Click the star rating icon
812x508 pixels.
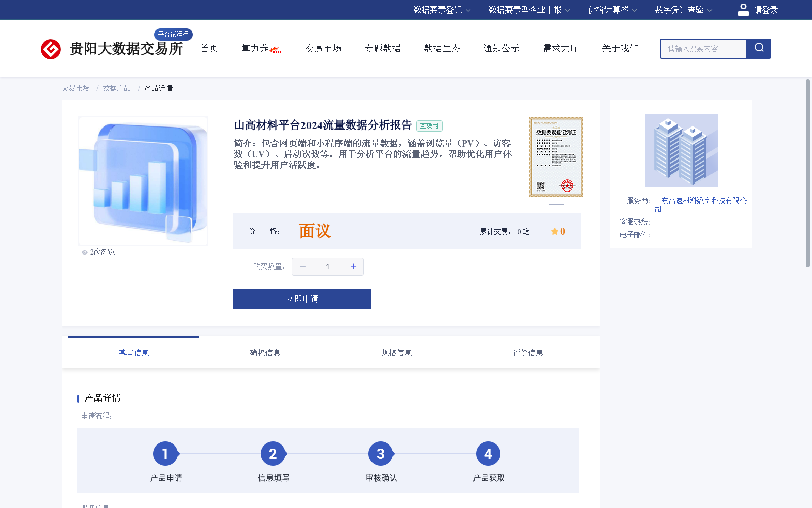[555, 231]
